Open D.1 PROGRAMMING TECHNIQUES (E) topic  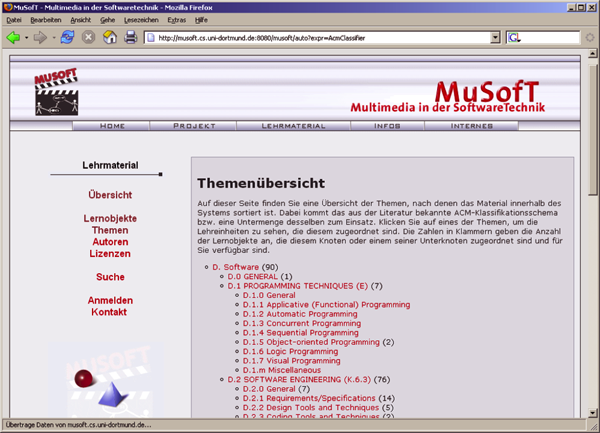click(x=298, y=286)
